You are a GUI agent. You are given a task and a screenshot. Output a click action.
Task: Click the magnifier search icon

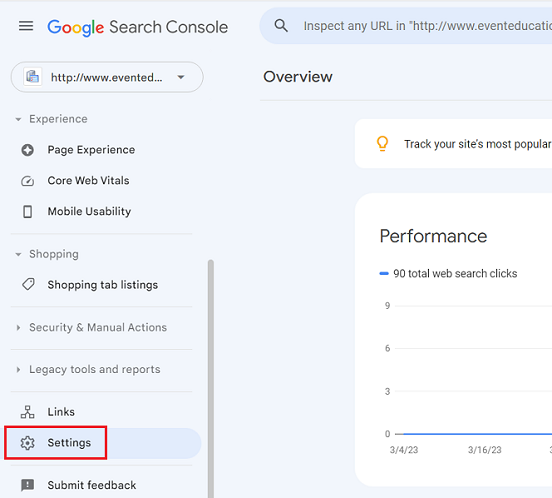(x=281, y=26)
